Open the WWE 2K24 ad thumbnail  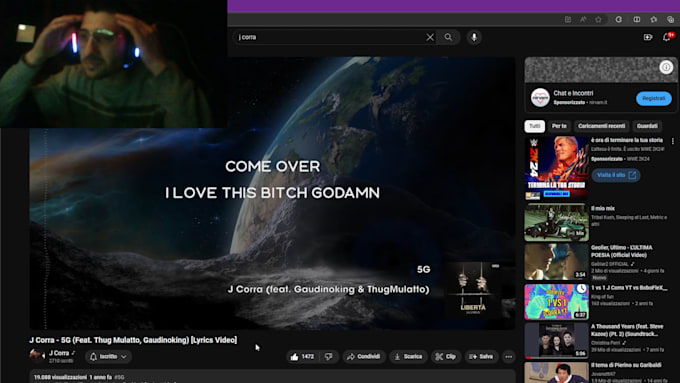(557, 168)
